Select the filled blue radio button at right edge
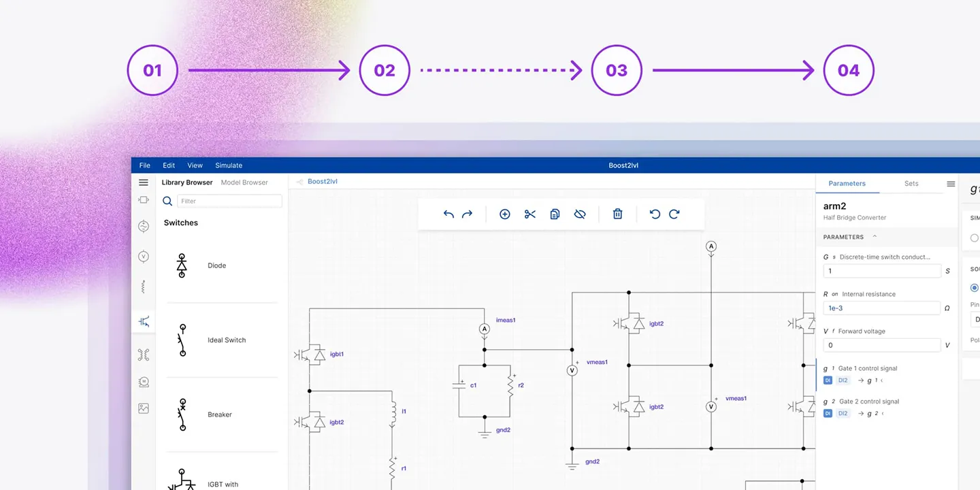Screen dimensions: 980x490 tap(975, 288)
